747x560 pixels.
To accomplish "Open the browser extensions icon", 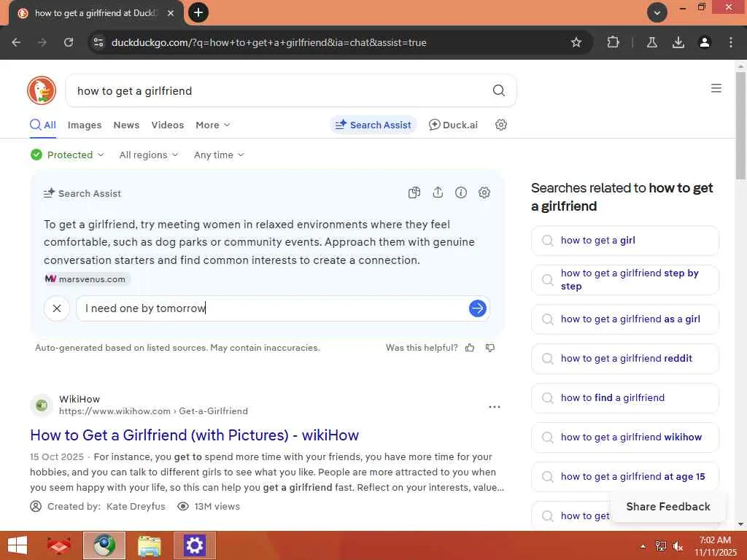I will (613, 42).
